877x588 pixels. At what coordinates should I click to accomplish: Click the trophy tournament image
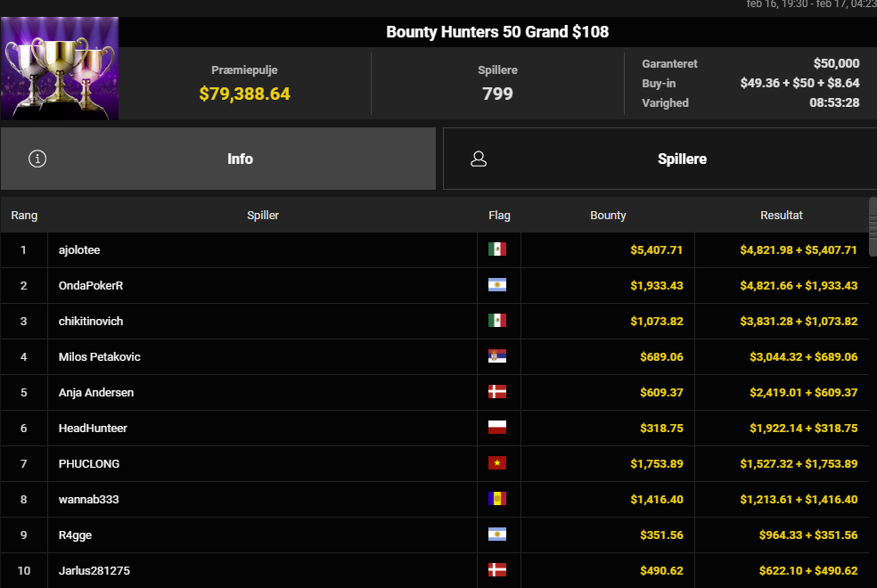click(x=60, y=69)
